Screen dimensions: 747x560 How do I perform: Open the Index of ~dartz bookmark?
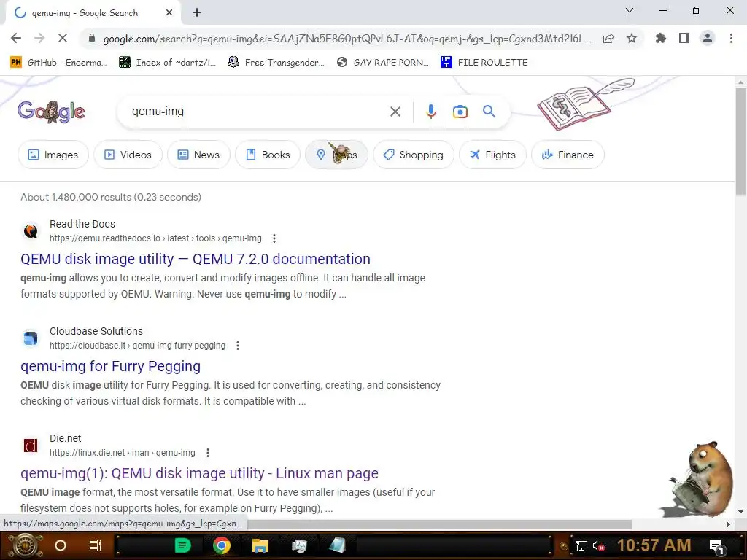tap(167, 63)
